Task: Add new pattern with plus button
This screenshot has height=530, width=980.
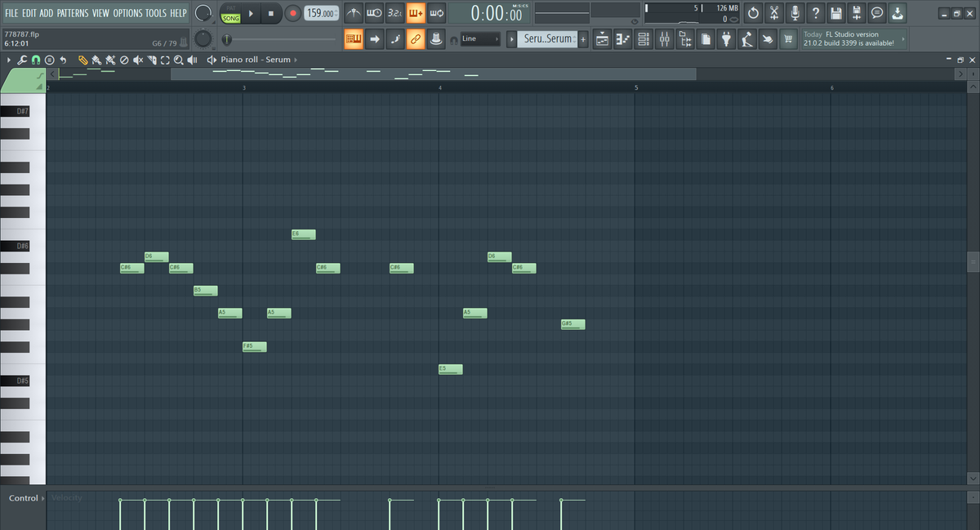Action: [x=583, y=38]
